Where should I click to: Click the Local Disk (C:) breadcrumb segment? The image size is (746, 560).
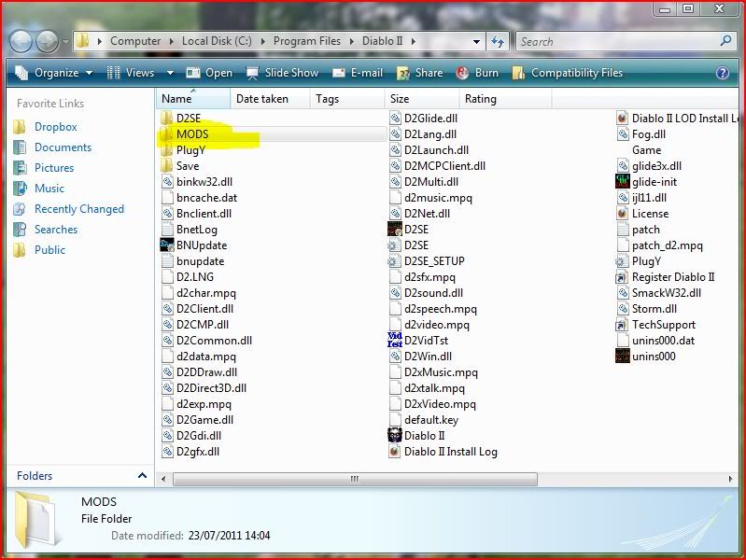tap(217, 41)
